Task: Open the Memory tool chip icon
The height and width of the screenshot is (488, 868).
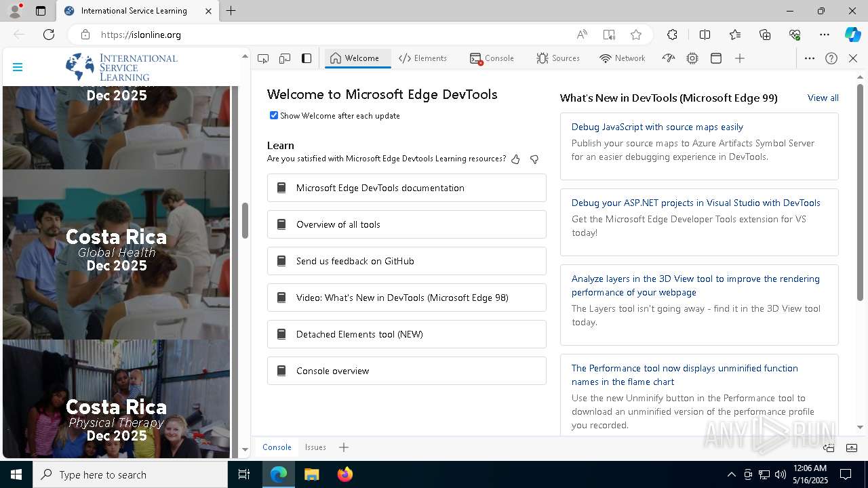Action: [692, 58]
